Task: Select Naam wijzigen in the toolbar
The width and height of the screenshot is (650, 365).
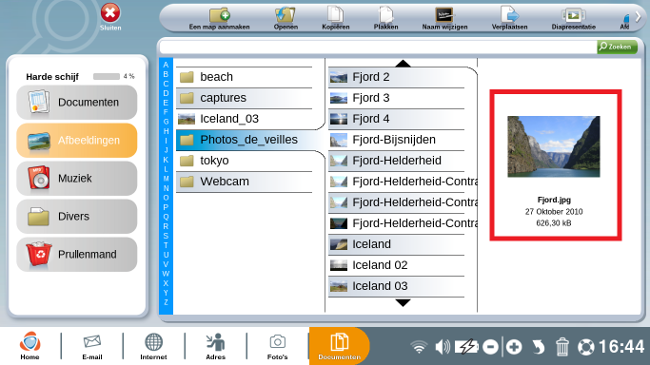Action: coord(444,19)
